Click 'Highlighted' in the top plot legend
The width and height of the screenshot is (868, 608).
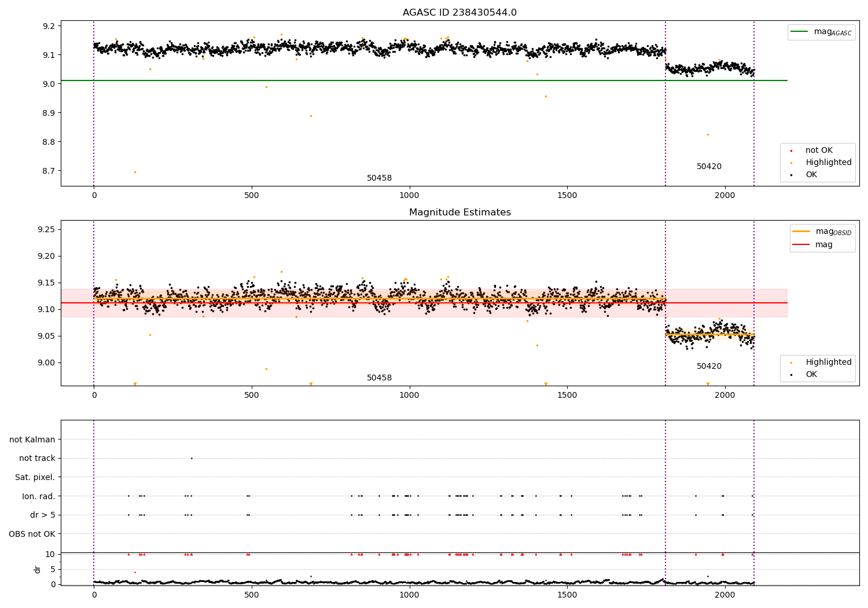click(x=829, y=163)
